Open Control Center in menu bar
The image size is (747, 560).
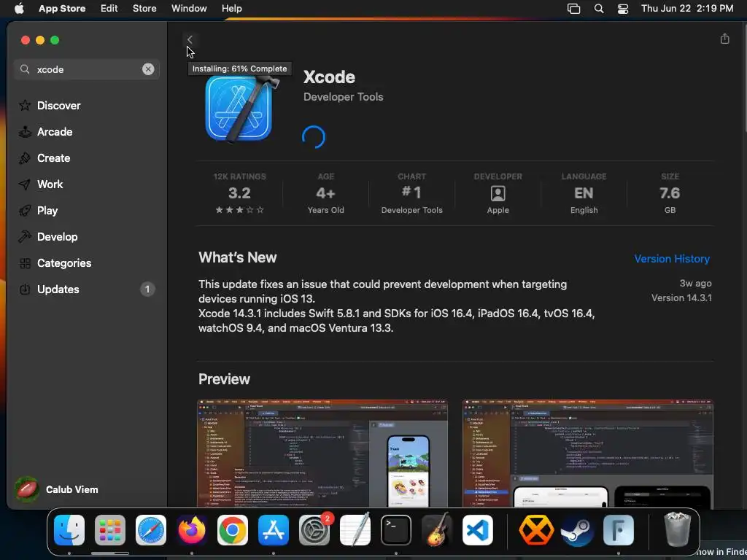(623, 9)
